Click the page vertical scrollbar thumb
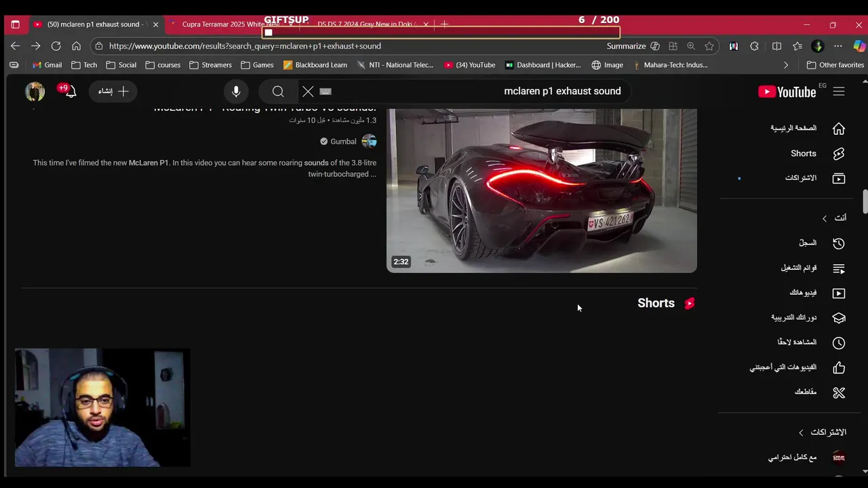 tap(865, 201)
